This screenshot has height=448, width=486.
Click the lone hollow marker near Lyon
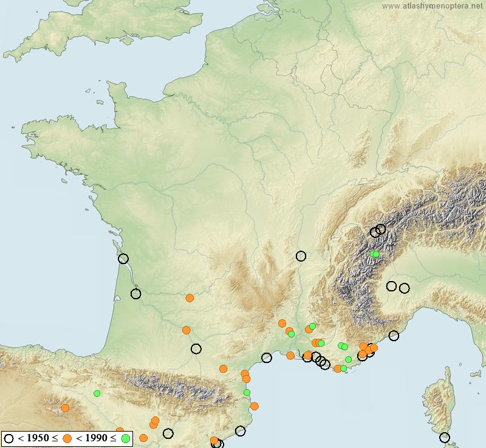coord(301,256)
